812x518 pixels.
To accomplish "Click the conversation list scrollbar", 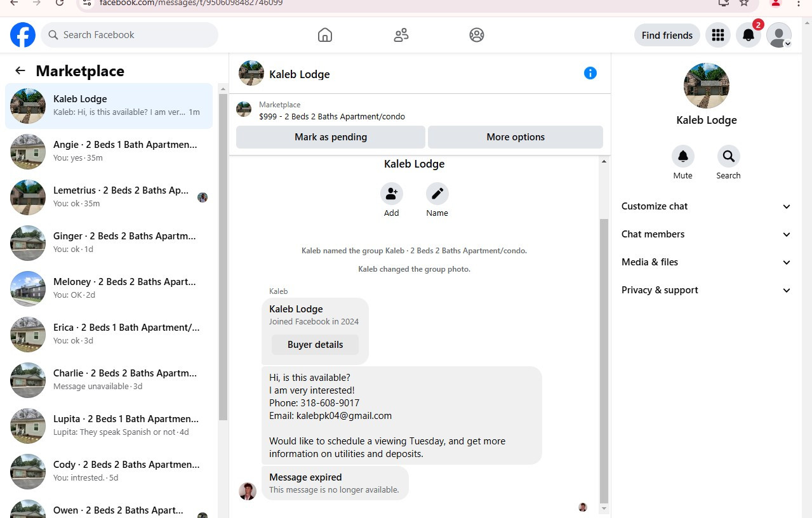I will click(223, 257).
